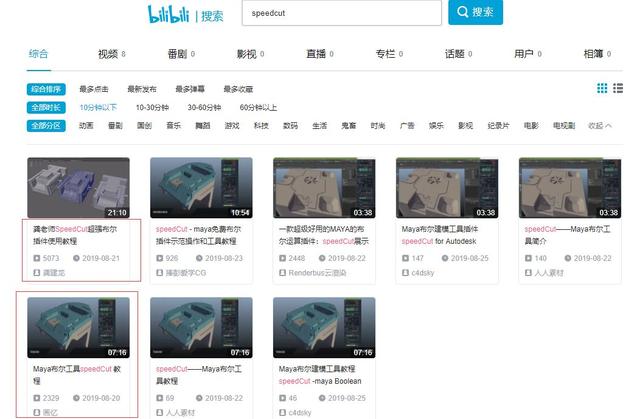640x419 pixels.
Task: Click play count icon beside 5073
Action: click(x=37, y=258)
